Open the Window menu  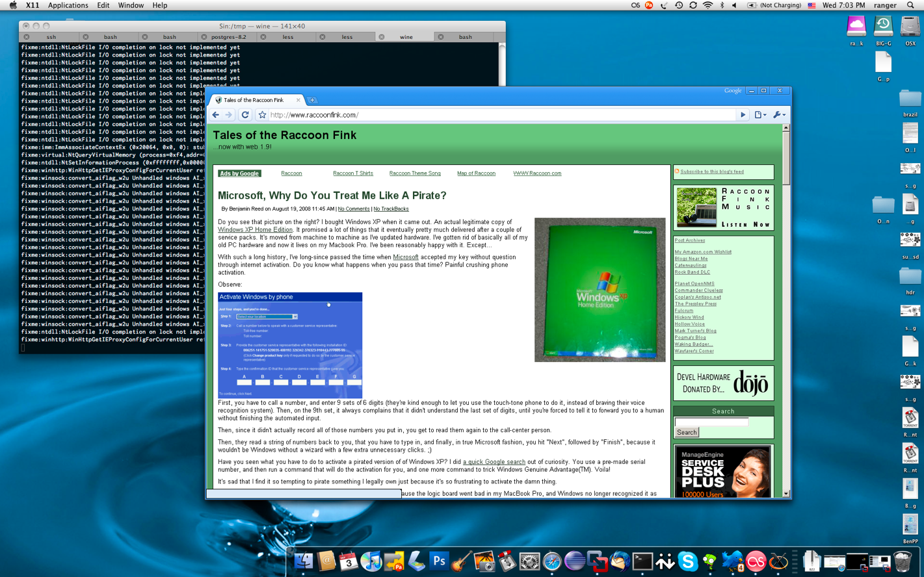click(131, 5)
